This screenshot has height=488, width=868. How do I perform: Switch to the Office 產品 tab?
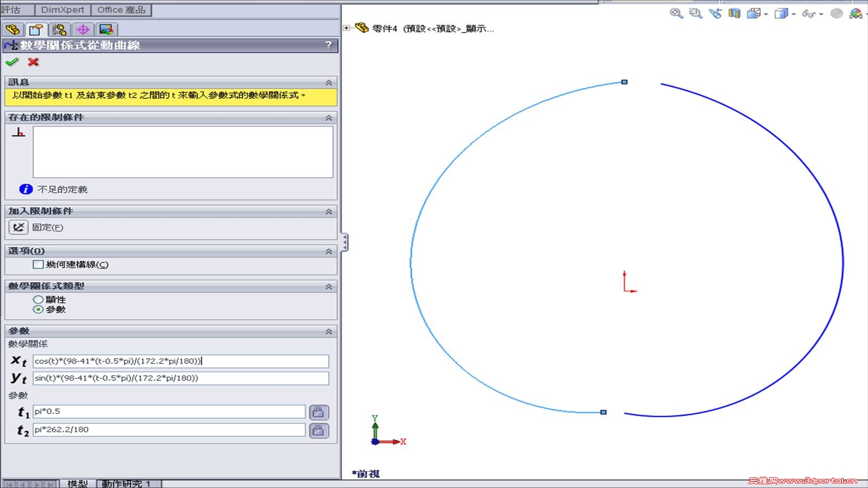121,10
